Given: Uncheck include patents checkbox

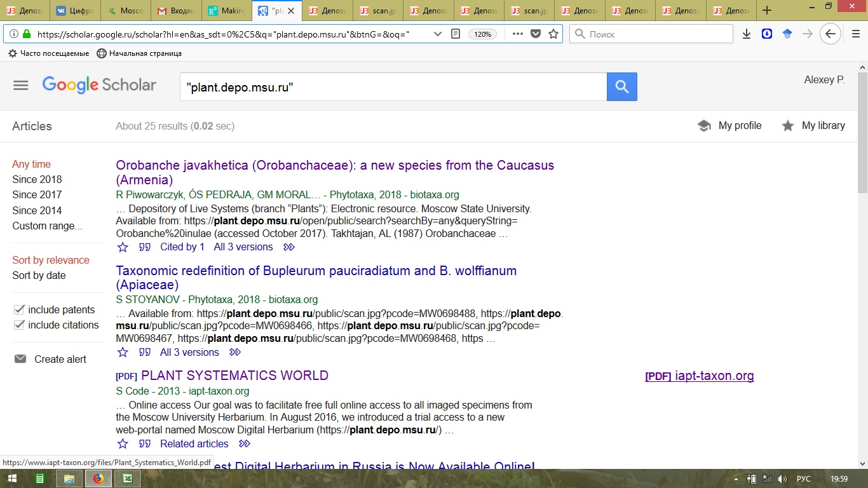Looking at the screenshot, I should (x=19, y=309).
